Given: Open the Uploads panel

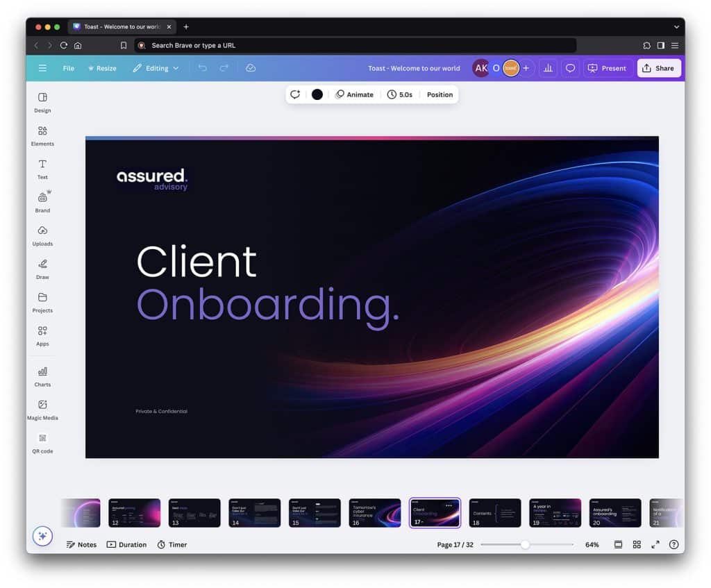Looking at the screenshot, I should [42, 236].
